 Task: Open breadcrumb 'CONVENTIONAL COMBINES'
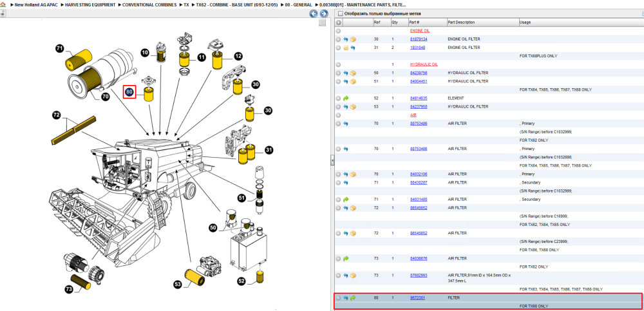coord(149,5)
